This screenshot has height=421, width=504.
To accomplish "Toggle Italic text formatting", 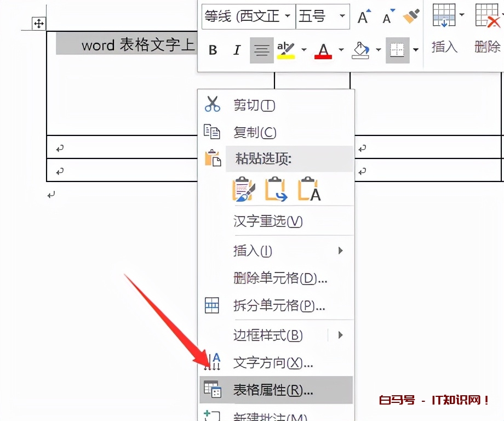I will point(237,50).
